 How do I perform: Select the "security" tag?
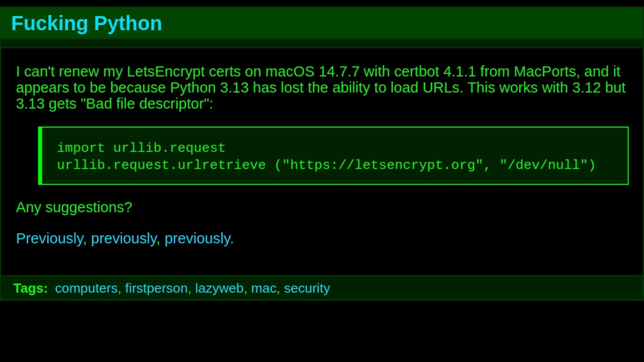pyautogui.click(x=307, y=288)
